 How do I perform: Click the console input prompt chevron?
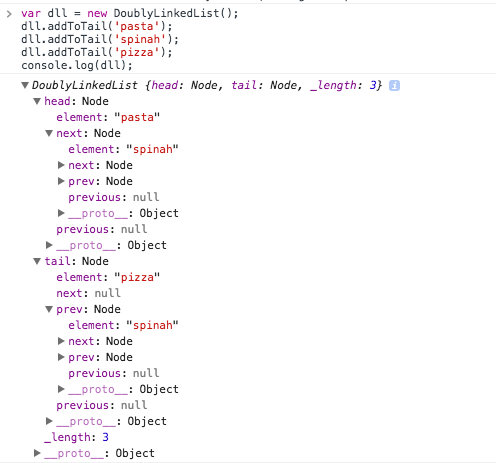click(9, 14)
